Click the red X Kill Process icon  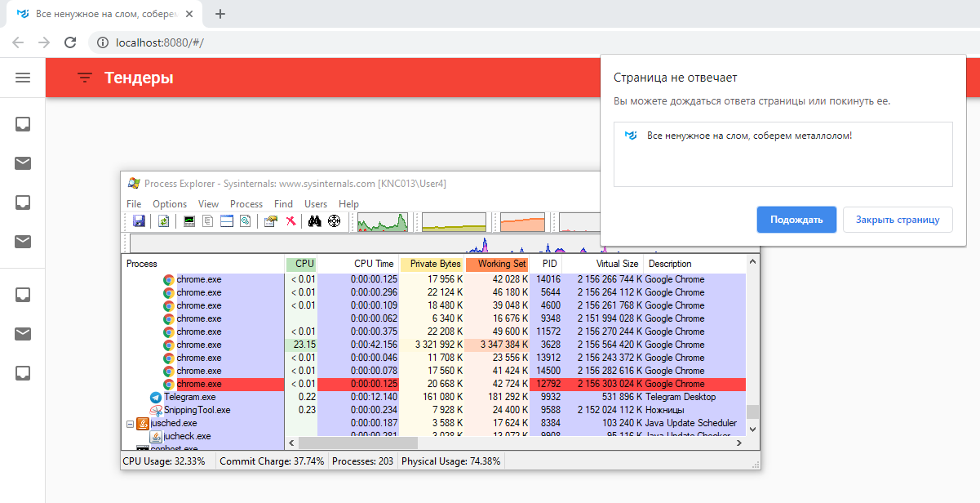290,221
